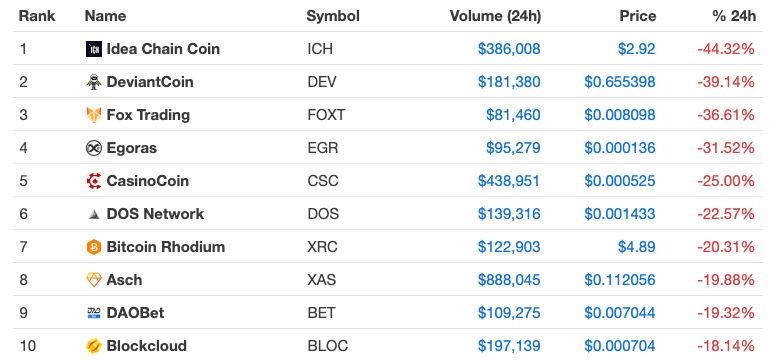Sort by the Rank column header
The height and width of the screenshot is (360, 780).
37,16
